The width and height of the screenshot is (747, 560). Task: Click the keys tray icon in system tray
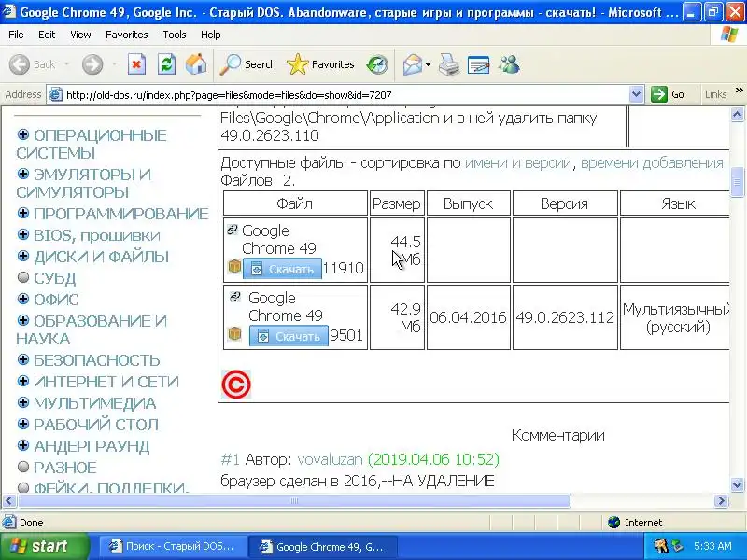click(660, 546)
